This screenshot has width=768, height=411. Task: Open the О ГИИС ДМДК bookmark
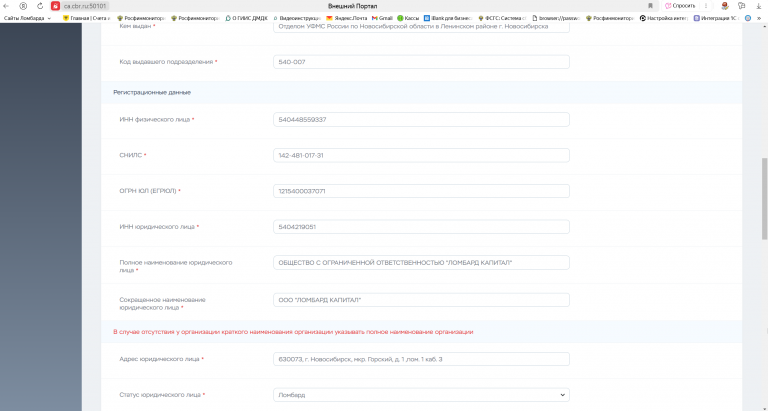click(x=246, y=18)
